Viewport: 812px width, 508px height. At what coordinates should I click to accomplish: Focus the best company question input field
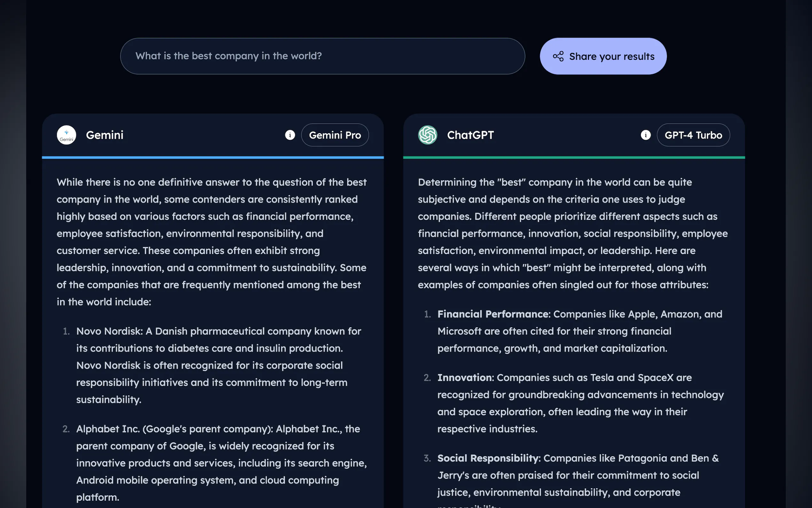point(322,56)
